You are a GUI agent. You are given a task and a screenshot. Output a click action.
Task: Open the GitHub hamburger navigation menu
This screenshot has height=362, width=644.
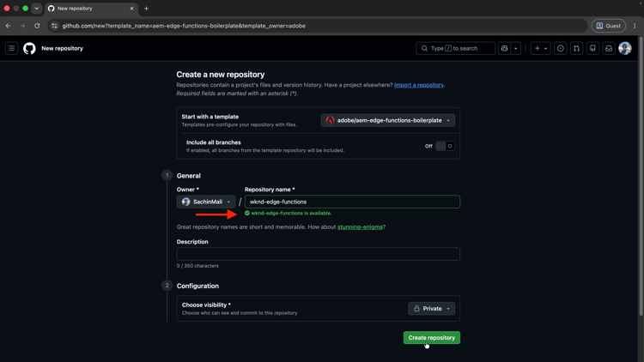click(11, 48)
